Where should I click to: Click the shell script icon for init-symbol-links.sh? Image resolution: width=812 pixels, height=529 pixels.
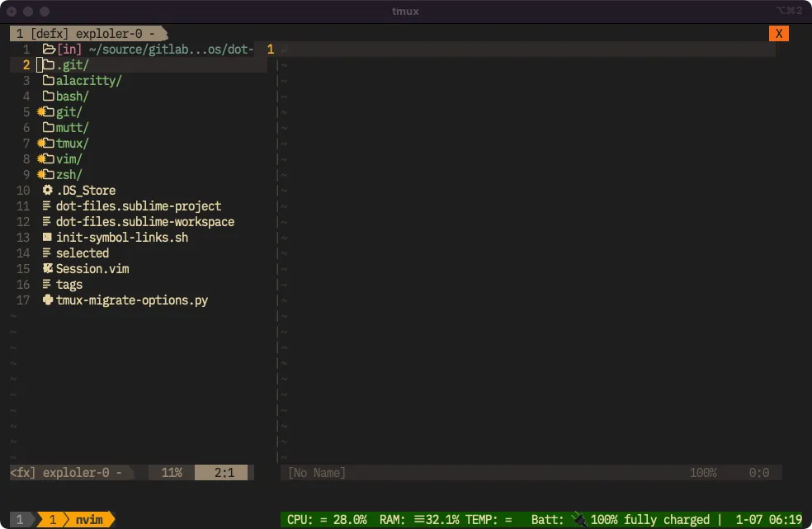[48, 238]
